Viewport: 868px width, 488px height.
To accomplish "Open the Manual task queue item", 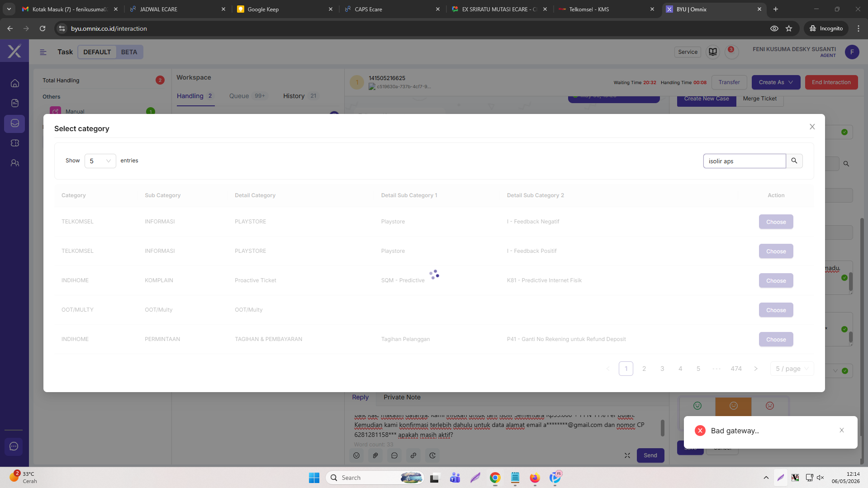I will [x=102, y=111].
